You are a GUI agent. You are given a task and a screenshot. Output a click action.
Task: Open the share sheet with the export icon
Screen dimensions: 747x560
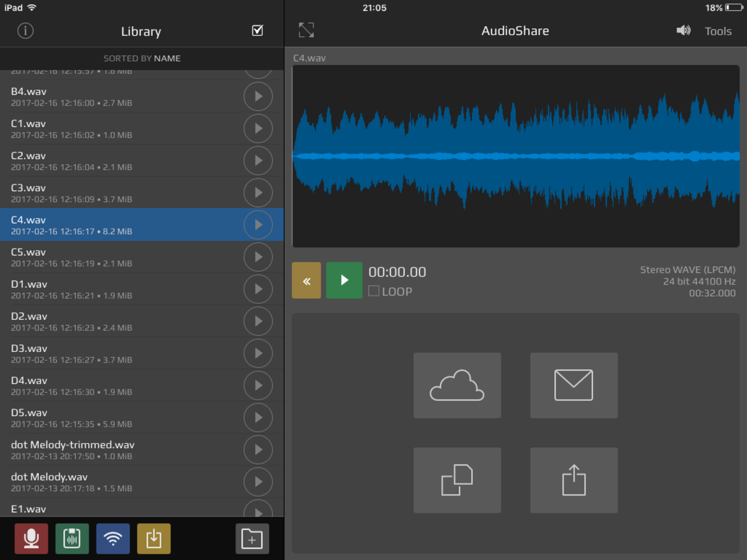click(x=573, y=480)
